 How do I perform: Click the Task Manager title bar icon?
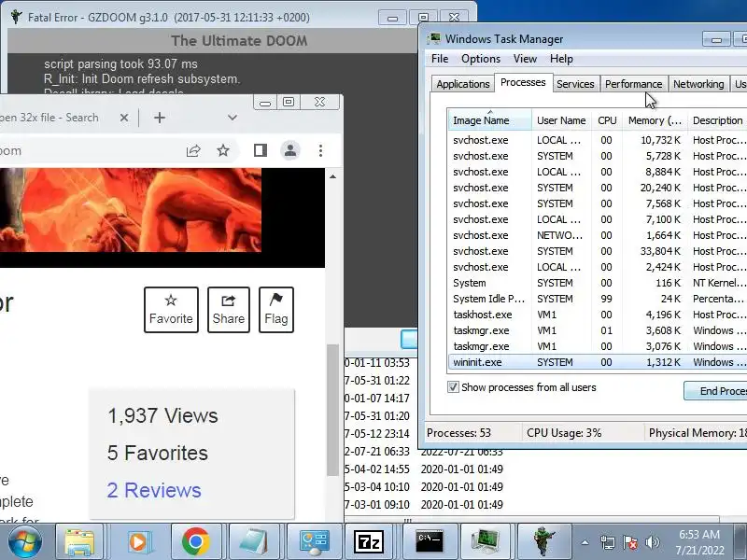click(x=434, y=38)
